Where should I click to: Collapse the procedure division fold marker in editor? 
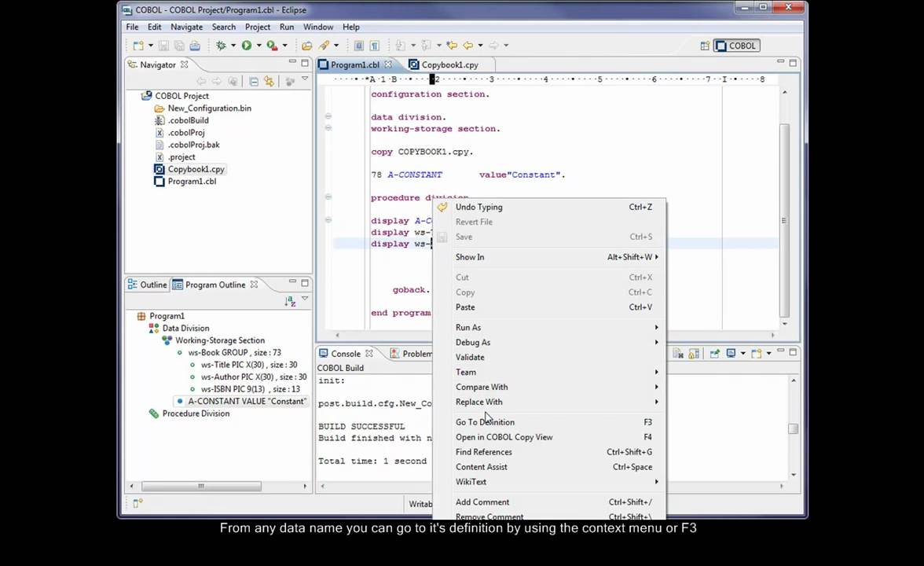(328, 197)
